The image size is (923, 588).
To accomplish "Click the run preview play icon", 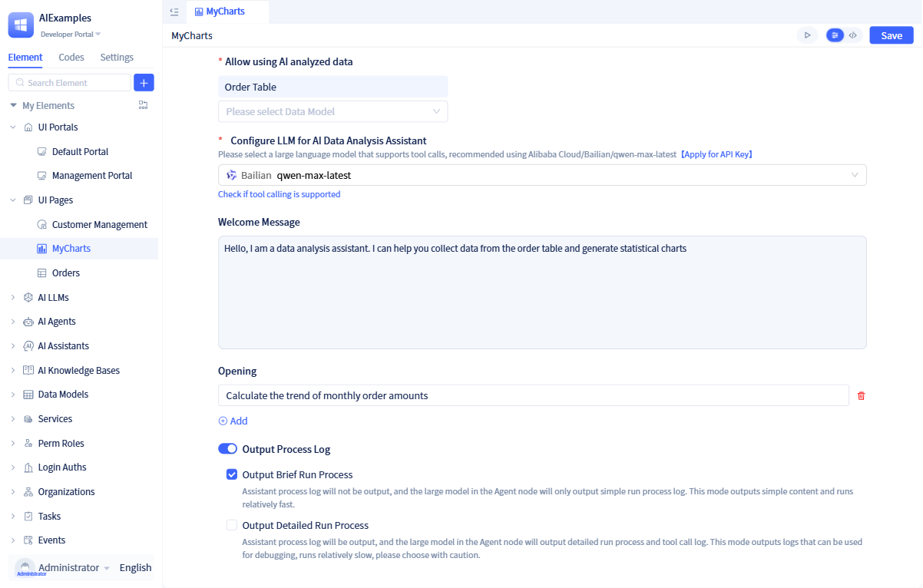I will click(x=807, y=35).
